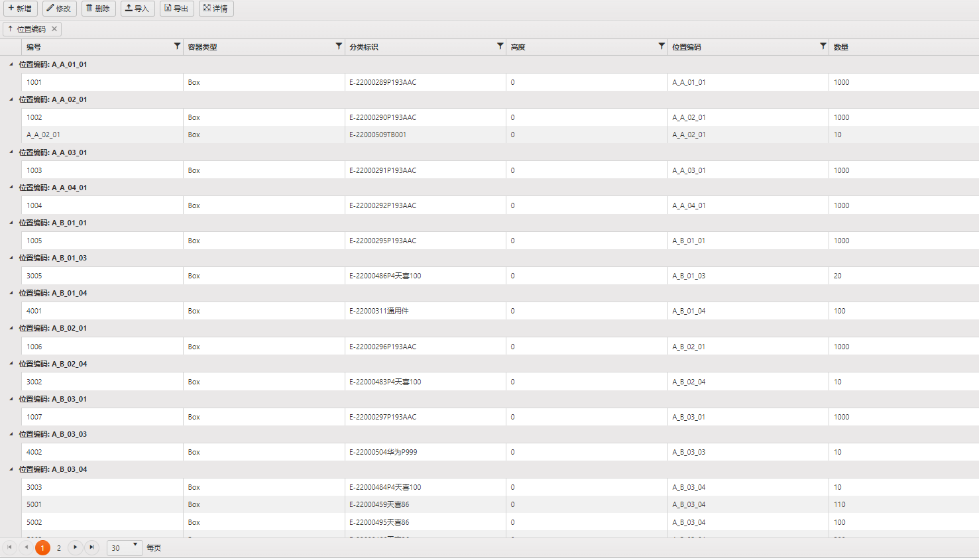The height and width of the screenshot is (560, 979).
Task: Open the filter funnel on 位置编码 column
Action: [823, 46]
